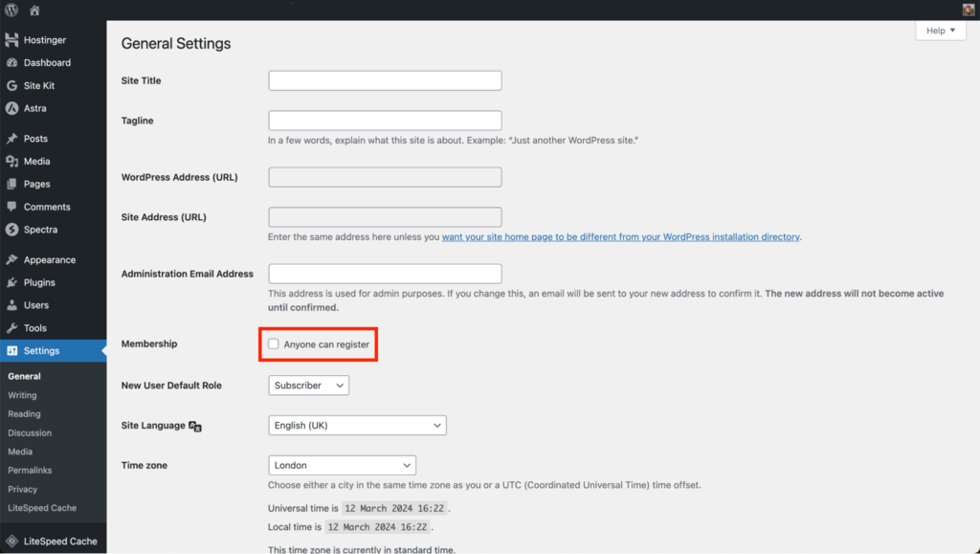Open the Users menu
Viewport: 980px width, 554px height.
36,305
